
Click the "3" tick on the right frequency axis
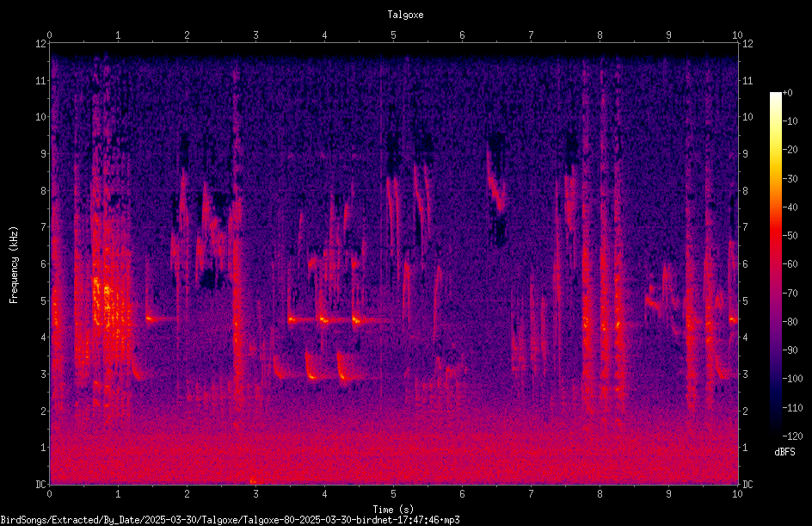point(746,374)
